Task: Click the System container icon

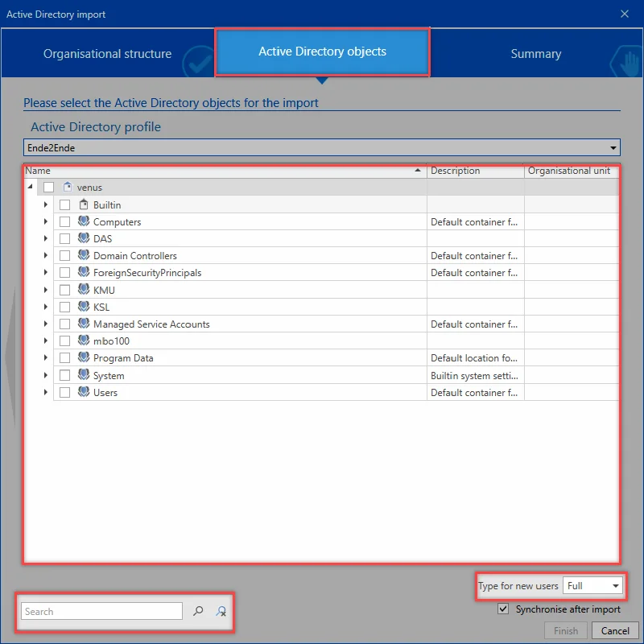Action: coord(84,375)
